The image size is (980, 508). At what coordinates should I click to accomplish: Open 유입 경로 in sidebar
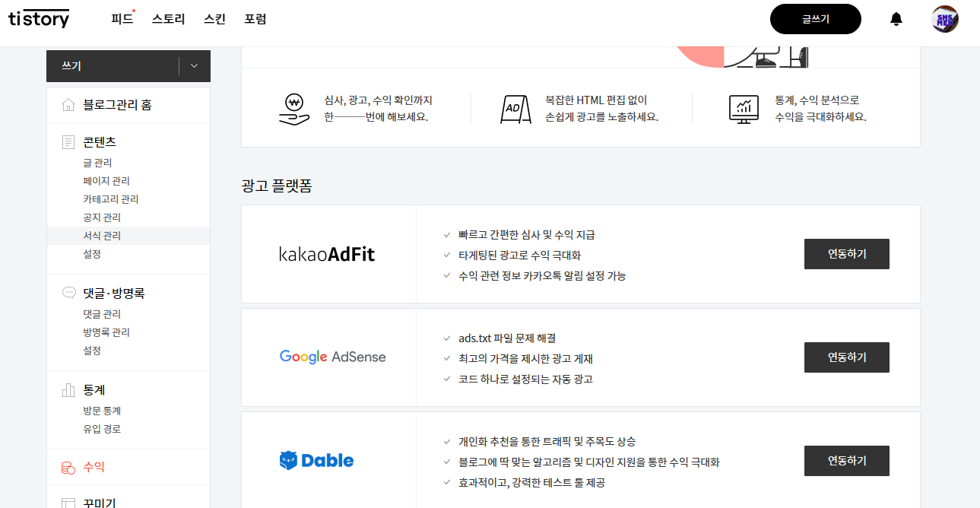click(x=102, y=429)
